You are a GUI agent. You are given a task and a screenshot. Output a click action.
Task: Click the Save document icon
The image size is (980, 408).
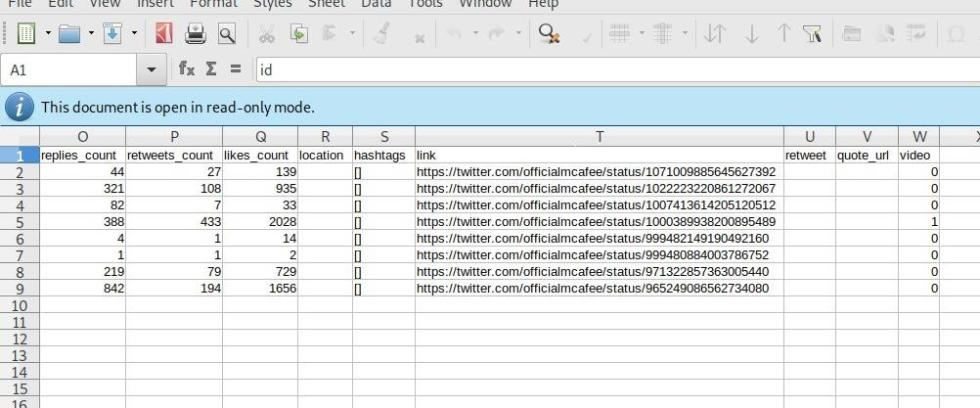tap(112, 33)
